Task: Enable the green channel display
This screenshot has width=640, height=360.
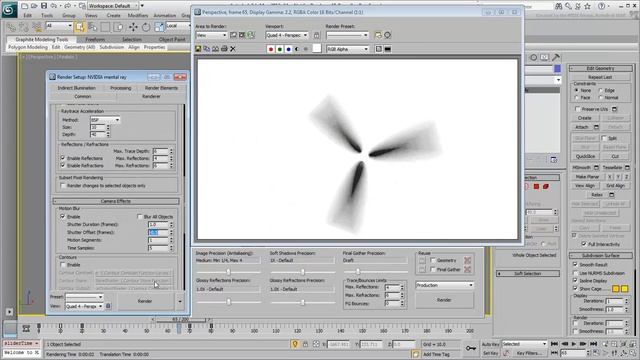Action: (x=280, y=49)
